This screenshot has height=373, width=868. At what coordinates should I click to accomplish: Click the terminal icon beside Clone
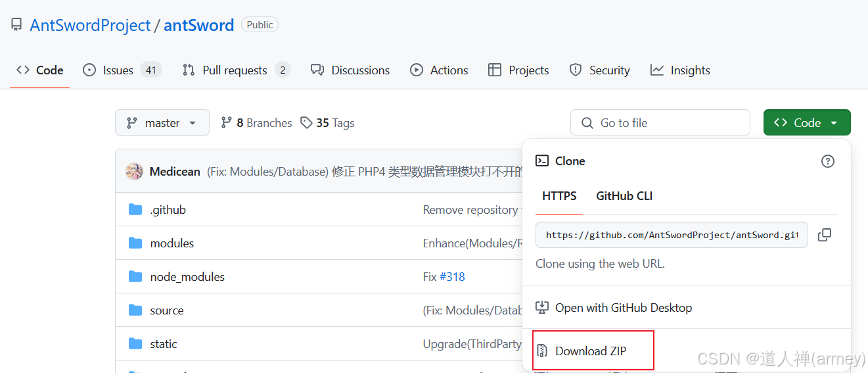(x=542, y=161)
